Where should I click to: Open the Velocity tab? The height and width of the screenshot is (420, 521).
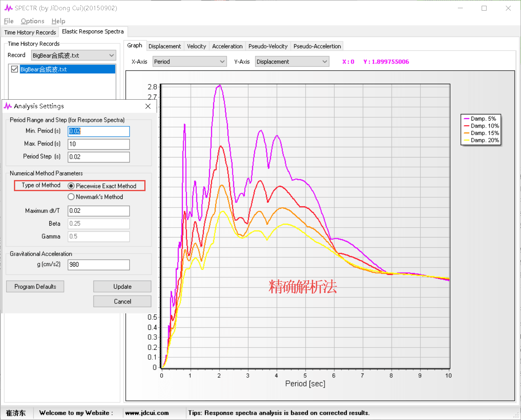pos(197,46)
